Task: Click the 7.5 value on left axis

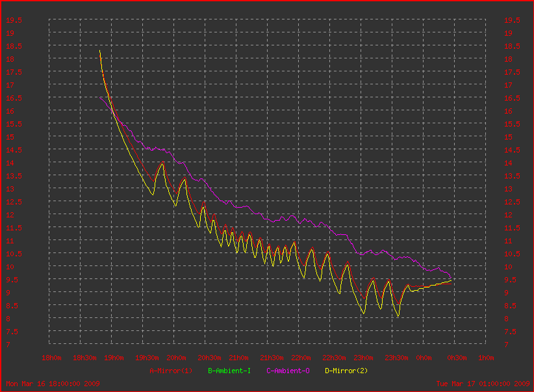Action: (x=12, y=332)
